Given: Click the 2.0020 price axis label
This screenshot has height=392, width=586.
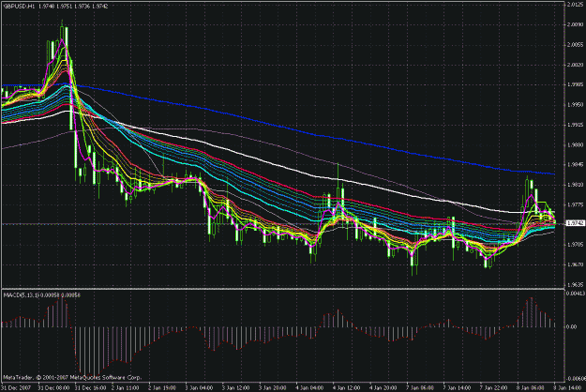Looking at the screenshot, I should pos(576,65).
